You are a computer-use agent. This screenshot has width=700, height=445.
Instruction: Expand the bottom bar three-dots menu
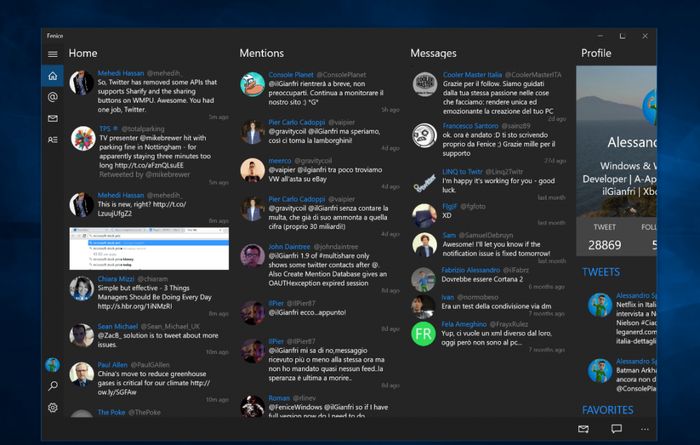tap(644, 429)
